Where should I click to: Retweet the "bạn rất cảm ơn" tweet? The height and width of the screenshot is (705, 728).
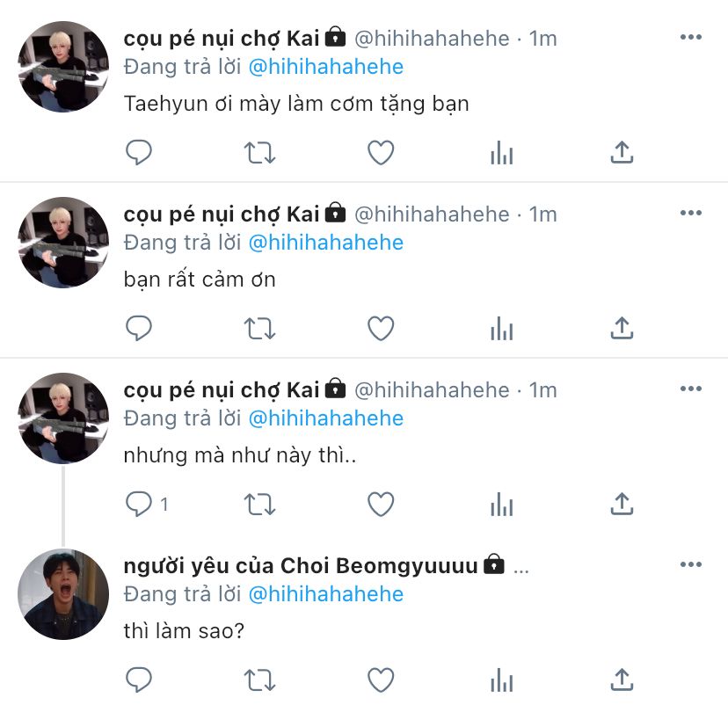click(259, 329)
